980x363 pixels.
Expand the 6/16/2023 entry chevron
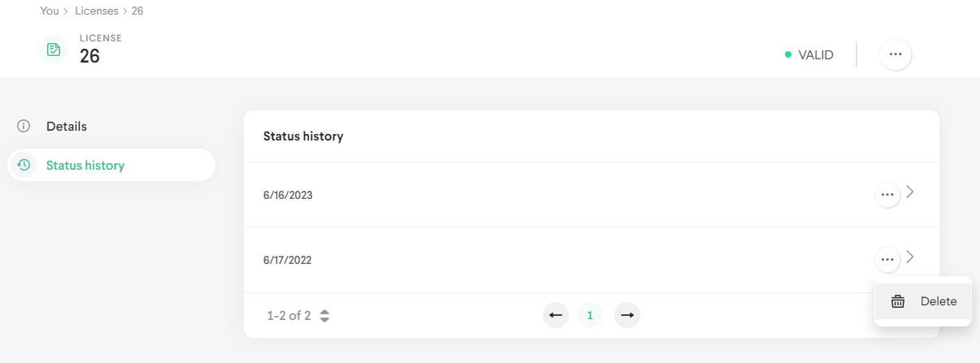point(911,192)
